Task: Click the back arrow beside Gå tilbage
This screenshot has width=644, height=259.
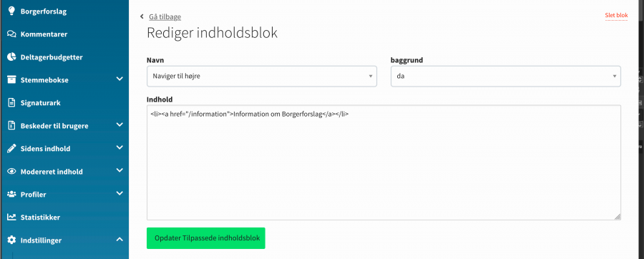Action: (x=142, y=16)
